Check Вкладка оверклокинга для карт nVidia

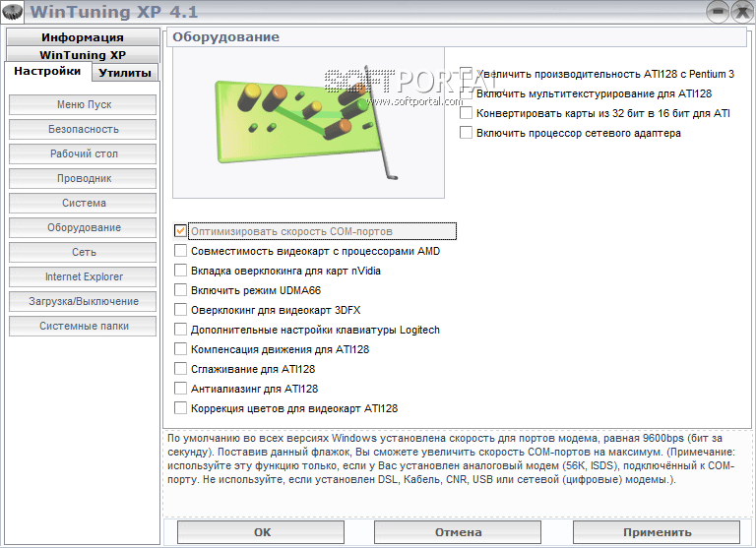pyautogui.click(x=180, y=271)
